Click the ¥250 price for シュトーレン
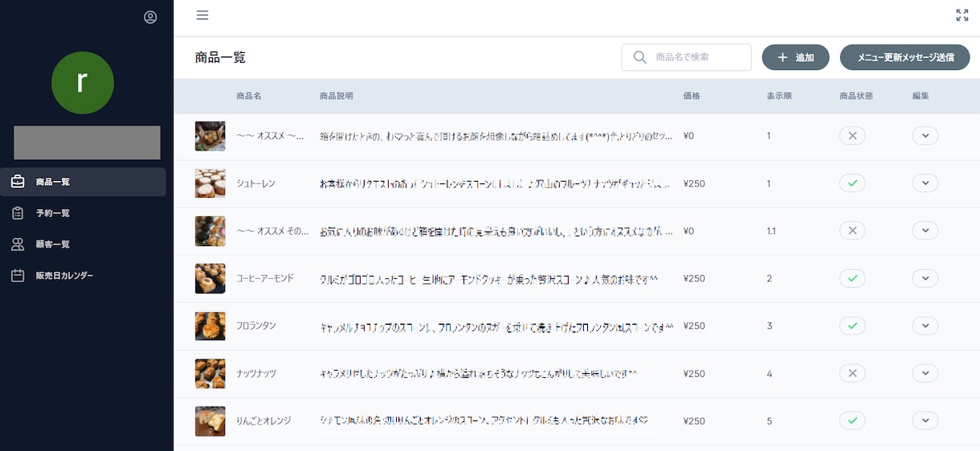Viewport: 980px width, 451px height. click(694, 183)
